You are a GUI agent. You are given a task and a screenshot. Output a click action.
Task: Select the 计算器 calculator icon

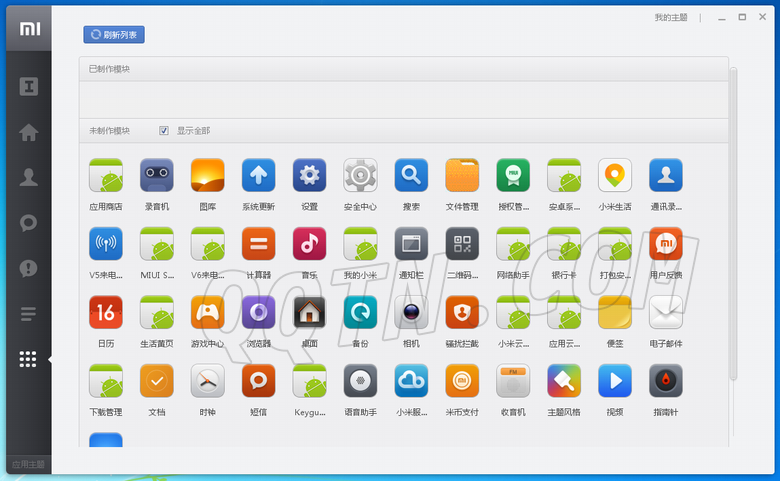(258, 244)
